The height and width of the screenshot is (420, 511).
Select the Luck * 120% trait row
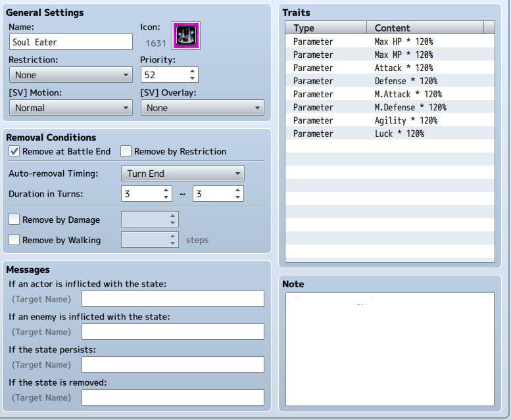click(x=390, y=133)
